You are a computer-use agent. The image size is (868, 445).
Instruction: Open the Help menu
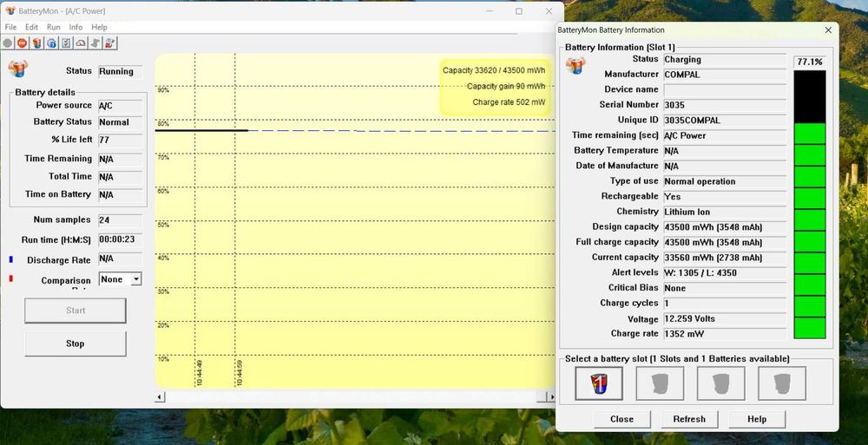(x=99, y=27)
